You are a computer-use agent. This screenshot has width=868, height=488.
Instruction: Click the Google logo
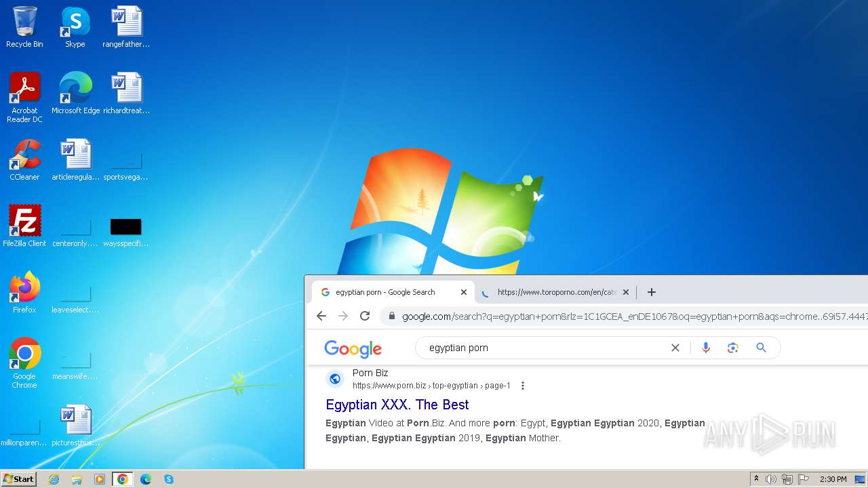[x=353, y=348]
